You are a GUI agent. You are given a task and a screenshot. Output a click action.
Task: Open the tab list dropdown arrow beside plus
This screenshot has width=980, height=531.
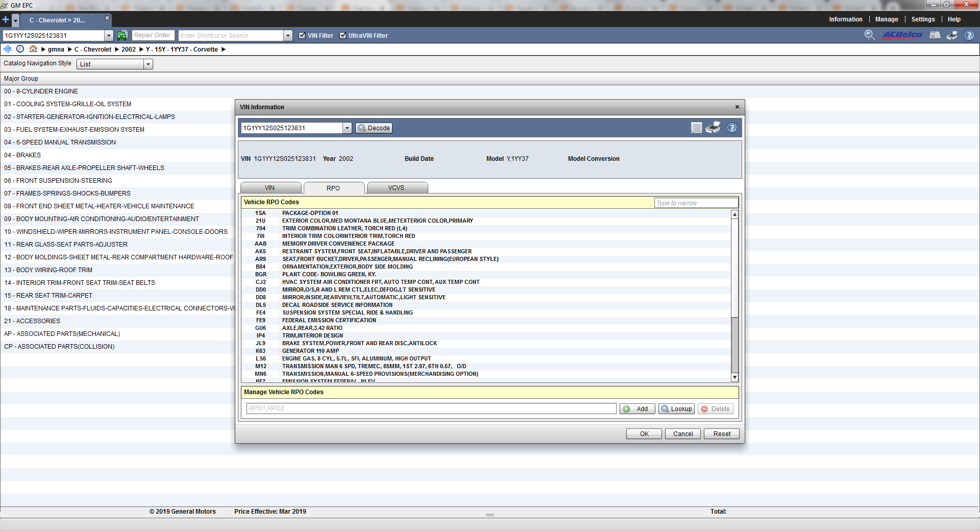15,20
